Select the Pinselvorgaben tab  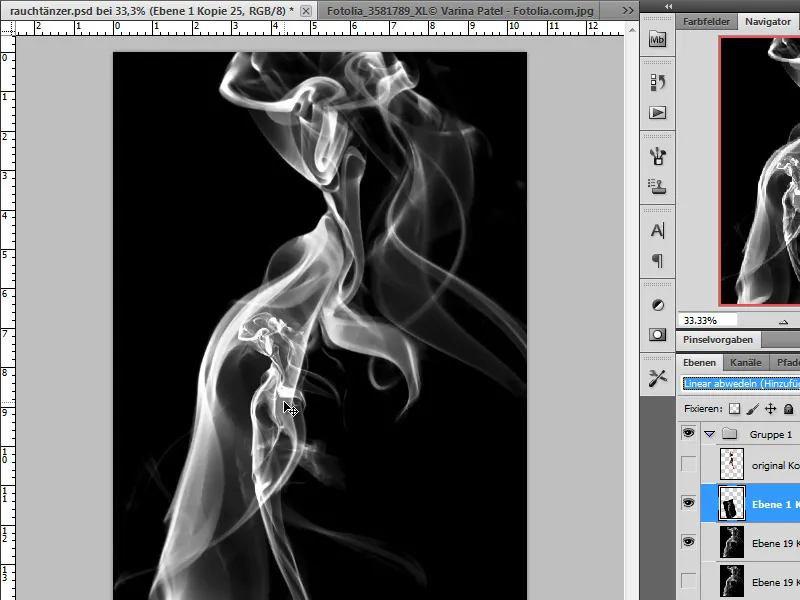pyautogui.click(x=718, y=340)
